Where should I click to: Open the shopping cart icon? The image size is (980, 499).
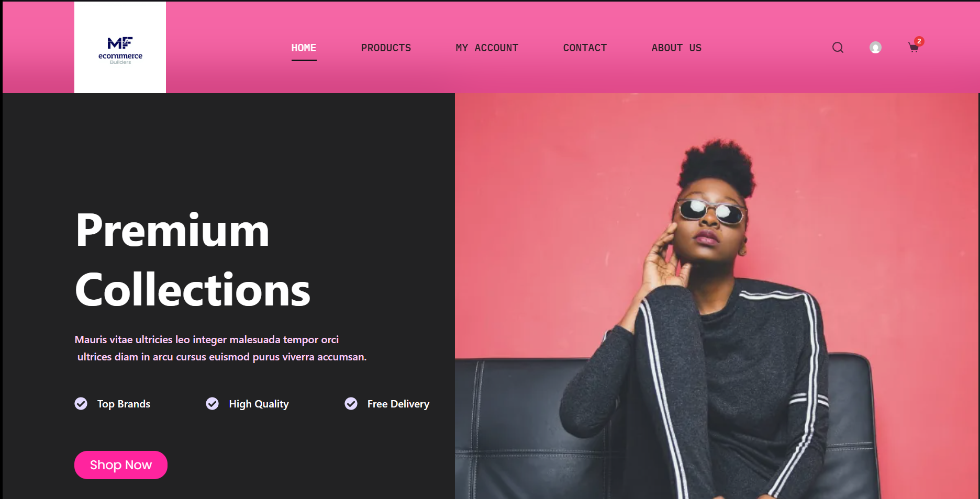pos(914,48)
